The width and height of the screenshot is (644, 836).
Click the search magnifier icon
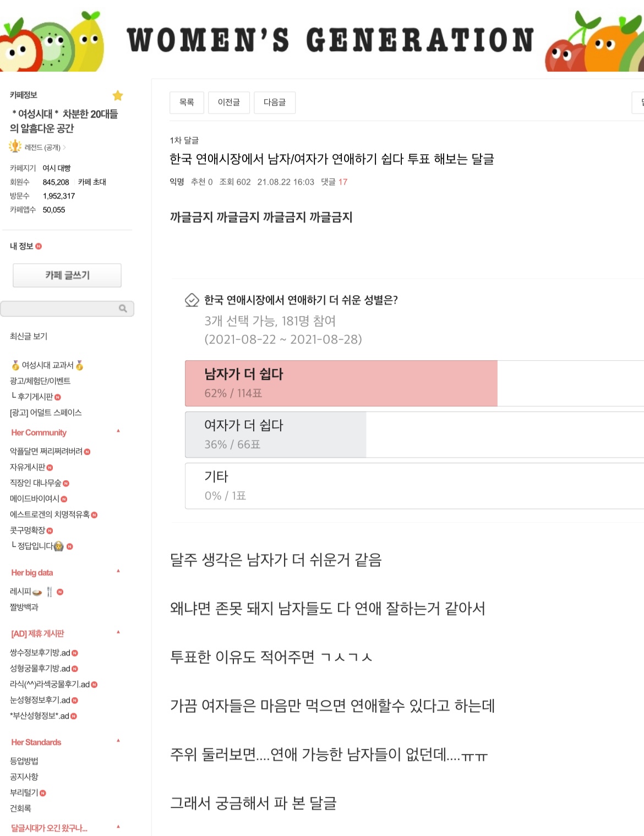tap(123, 308)
